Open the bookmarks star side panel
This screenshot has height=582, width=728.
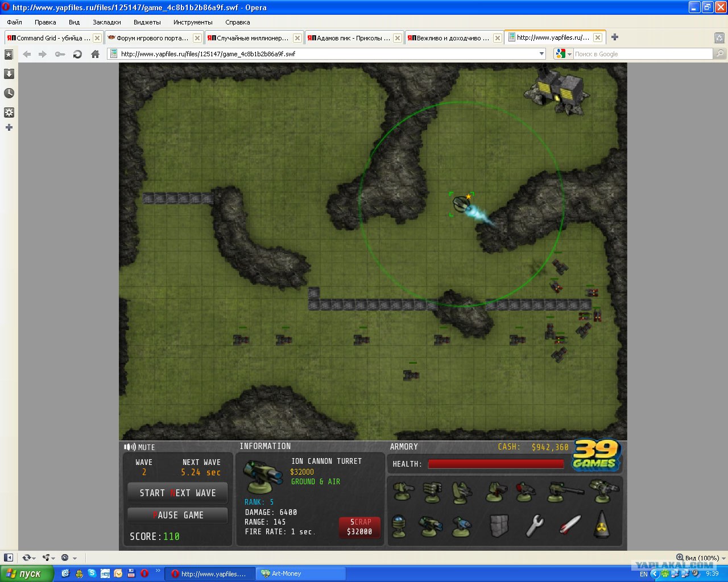click(x=9, y=55)
